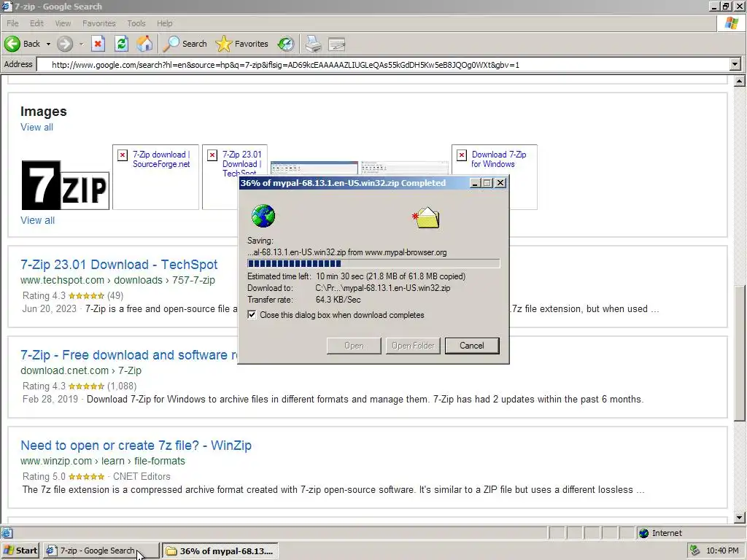Click the folder icon in download dialog
This screenshot has width=747, height=560.
point(426,218)
